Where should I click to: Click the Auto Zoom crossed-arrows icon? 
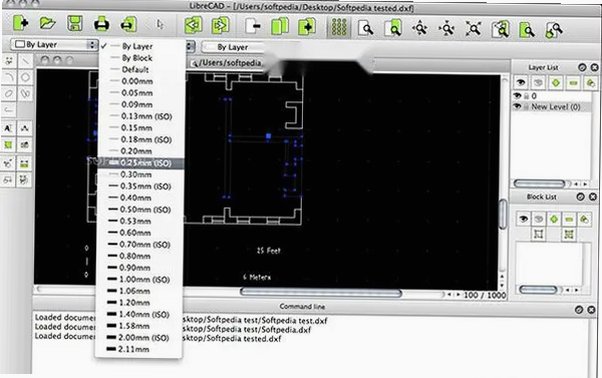pos(473,29)
